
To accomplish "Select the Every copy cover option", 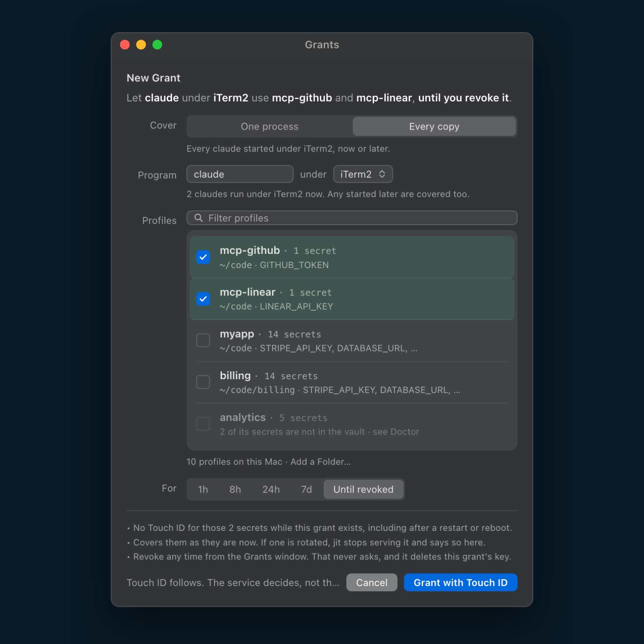I will (x=434, y=126).
